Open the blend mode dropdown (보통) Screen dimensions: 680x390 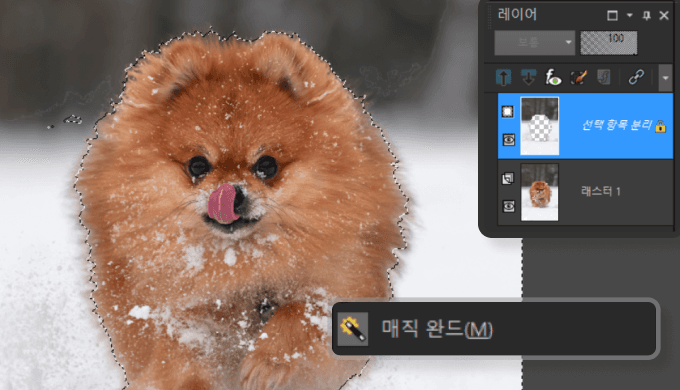535,43
